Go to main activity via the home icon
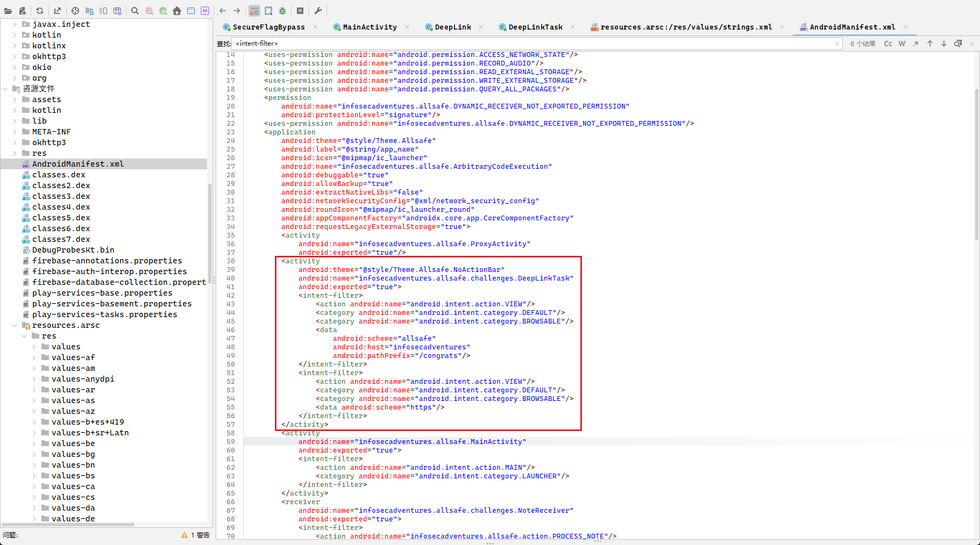This screenshot has height=545, width=980. pos(177,11)
